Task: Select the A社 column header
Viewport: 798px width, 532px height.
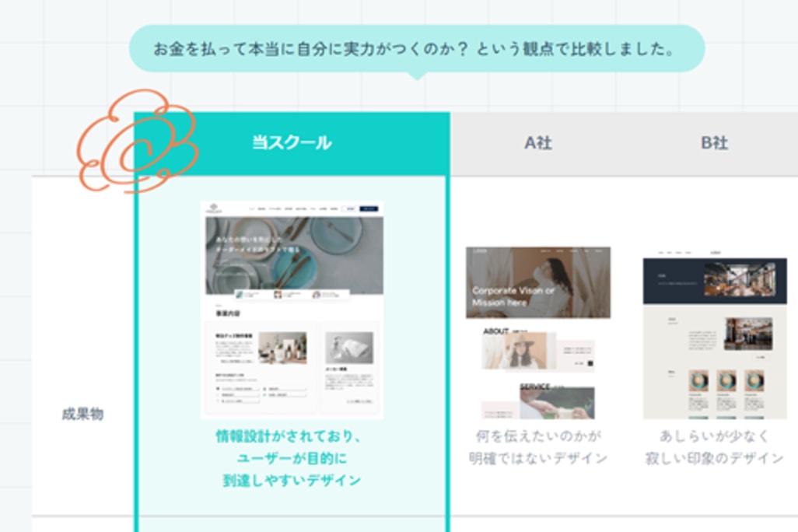Action: coord(537,143)
